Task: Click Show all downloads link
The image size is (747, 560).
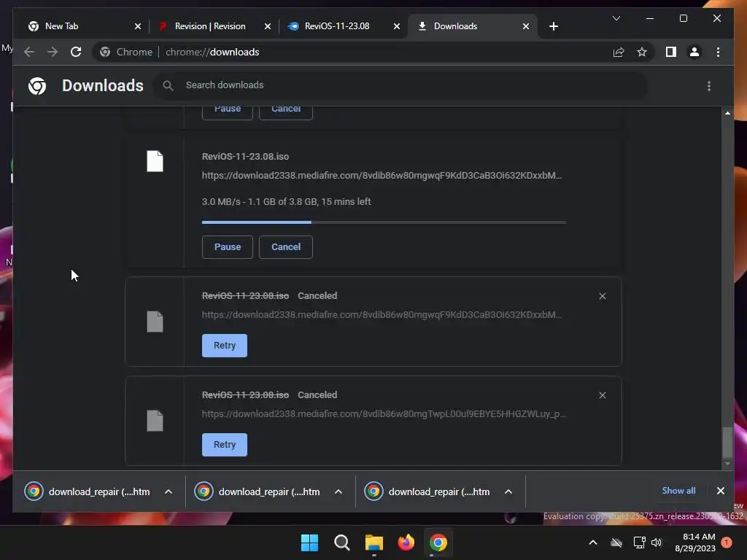Action: tap(678, 491)
